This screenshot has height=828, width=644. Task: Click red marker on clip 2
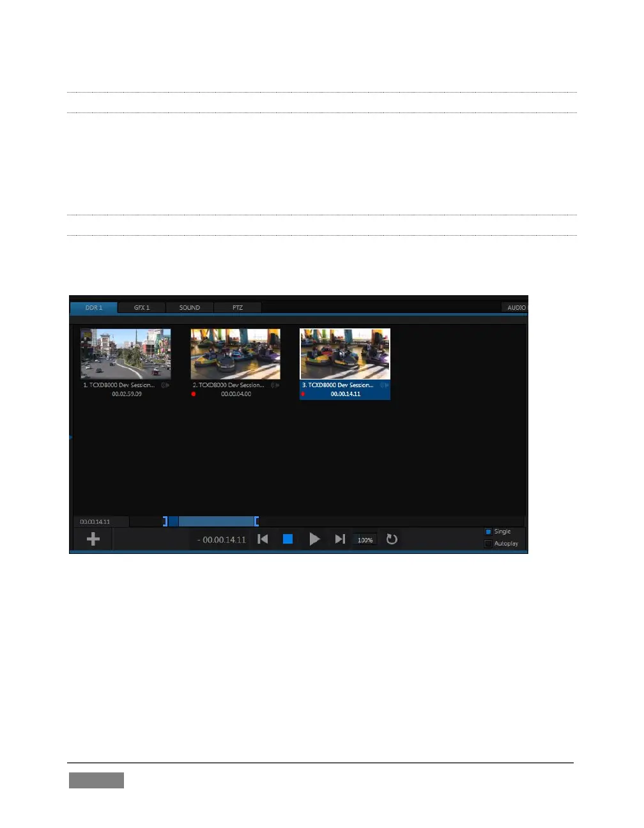point(194,394)
